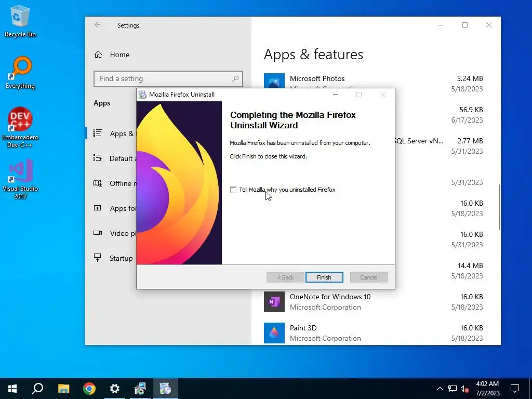Click the Video playback sidebar icon
Screen dimensions: 532x399
coord(98,233)
